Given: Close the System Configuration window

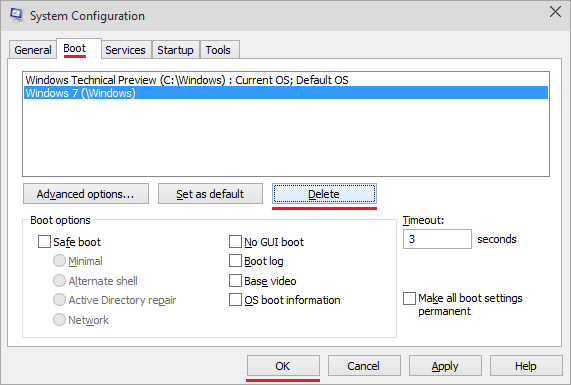Looking at the screenshot, I should click(555, 12).
